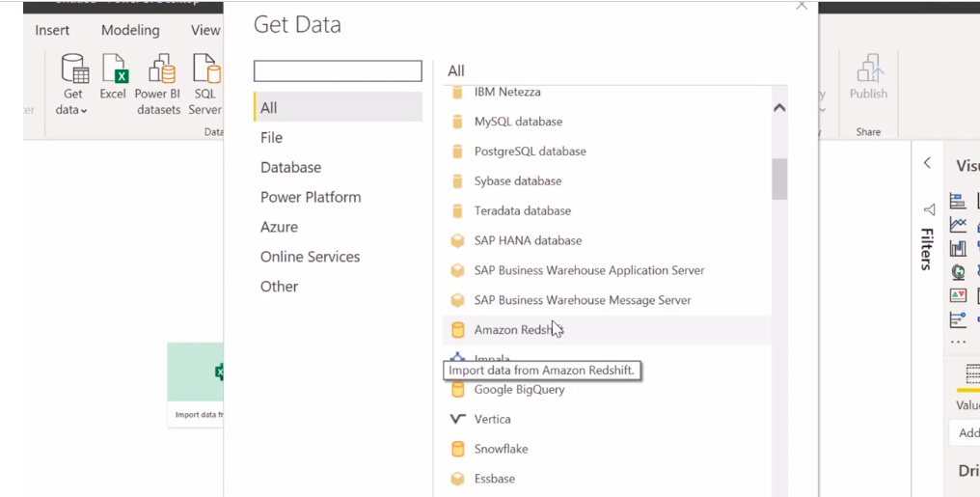Image resolution: width=980 pixels, height=497 pixels.
Task: Select PostgreSQL database connector text
Action: pyautogui.click(x=530, y=152)
